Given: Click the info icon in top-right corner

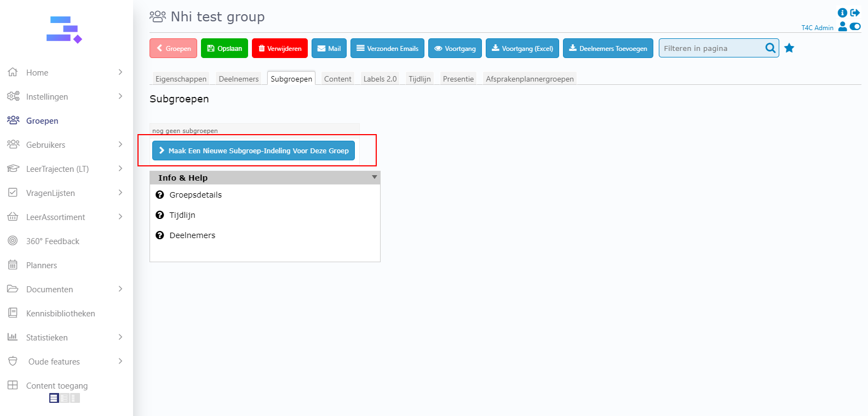Looking at the screenshot, I should tap(842, 13).
